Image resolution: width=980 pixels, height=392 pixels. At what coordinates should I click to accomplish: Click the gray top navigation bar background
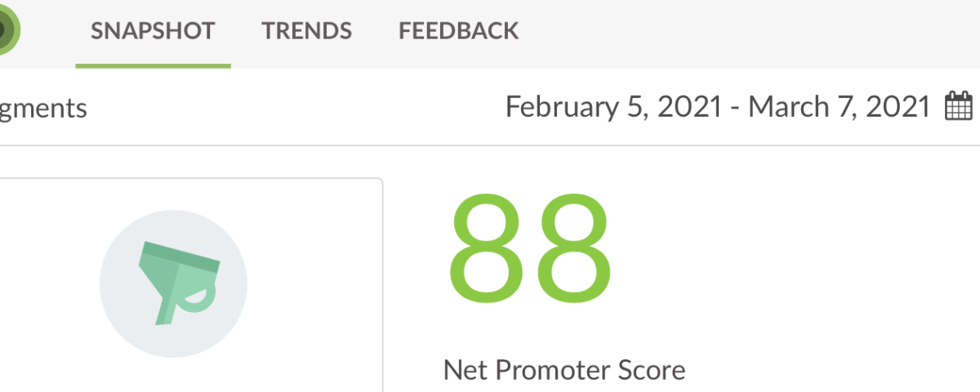pyautogui.click(x=735, y=33)
